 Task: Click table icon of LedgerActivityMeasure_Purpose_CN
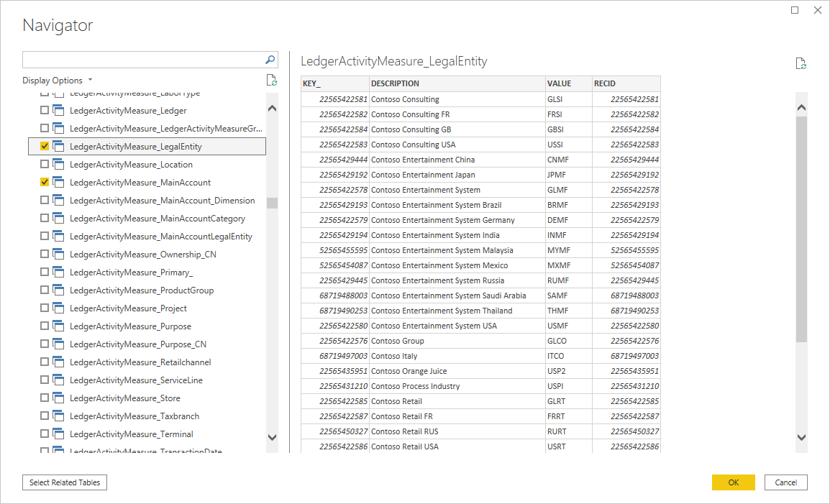tap(58, 344)
